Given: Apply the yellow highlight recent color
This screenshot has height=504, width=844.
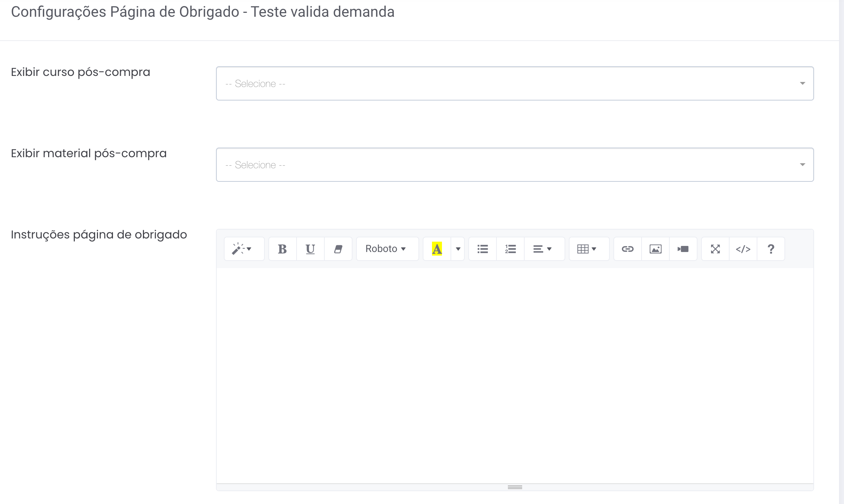Looking at the screenshot, I should [x=437, y=249].
